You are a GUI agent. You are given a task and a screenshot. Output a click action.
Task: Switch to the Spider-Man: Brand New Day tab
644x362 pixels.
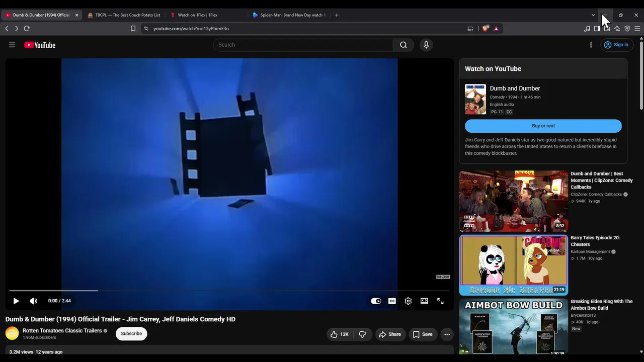tap(289, 15)
